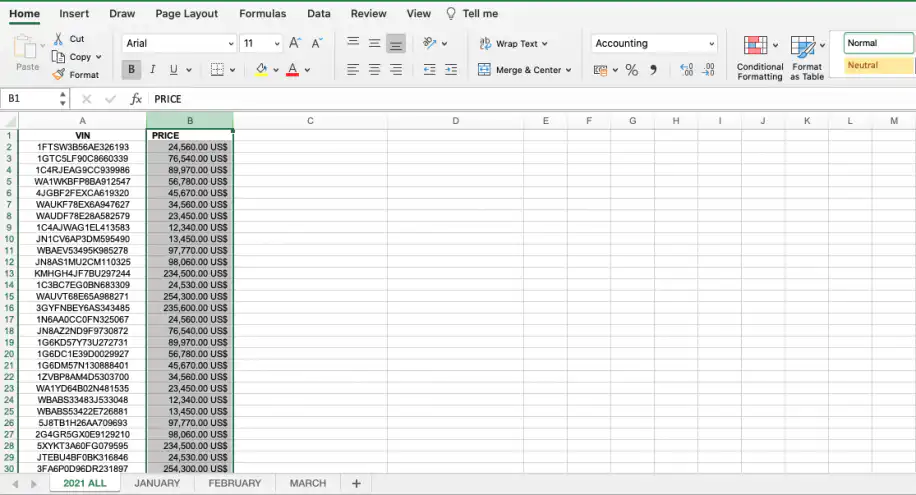This screenshot has width=916, height=495.
Task: Expand the Merge & Center dropdown arrow
Action: point(568,70)
